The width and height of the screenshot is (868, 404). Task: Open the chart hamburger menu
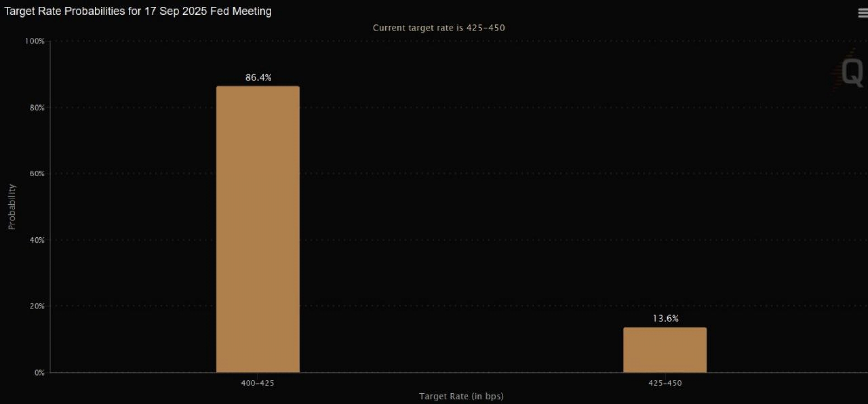click(862, 14)
